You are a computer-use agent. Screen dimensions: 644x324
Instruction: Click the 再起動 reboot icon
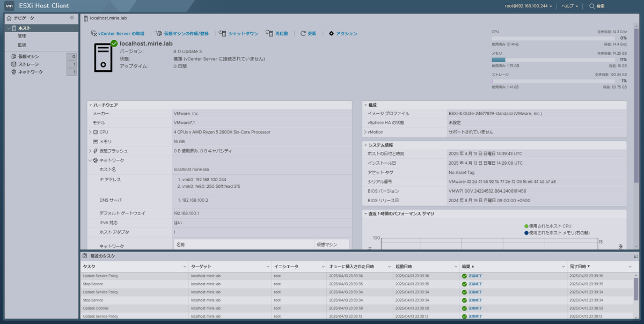click(269, 33)
